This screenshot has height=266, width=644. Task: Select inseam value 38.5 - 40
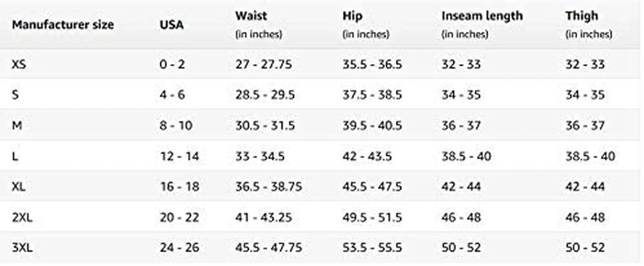click(x=466, y=156)
